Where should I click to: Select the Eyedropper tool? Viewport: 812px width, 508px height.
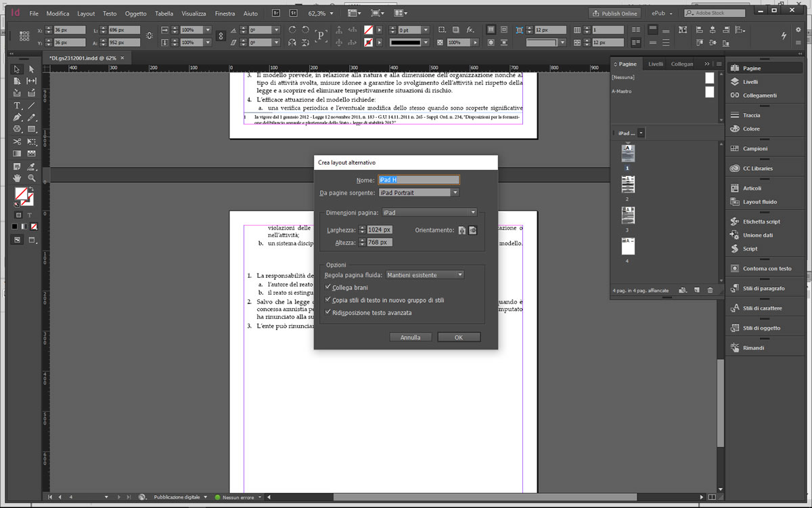(31, 166)
